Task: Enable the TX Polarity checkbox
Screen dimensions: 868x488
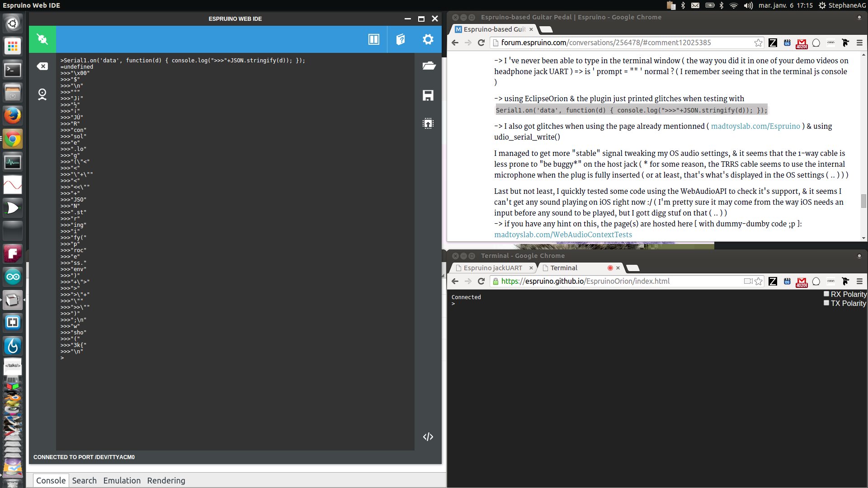Action: click(x=826, y=303)
